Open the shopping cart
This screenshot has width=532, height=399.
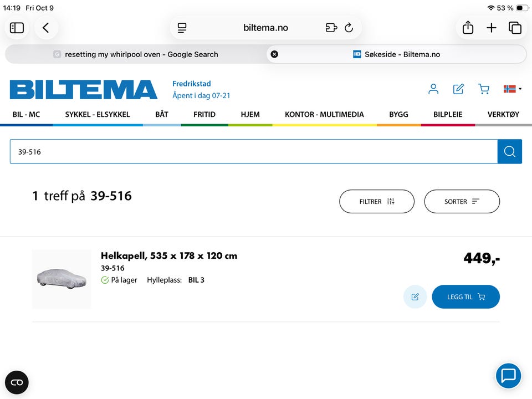point(483,89)
